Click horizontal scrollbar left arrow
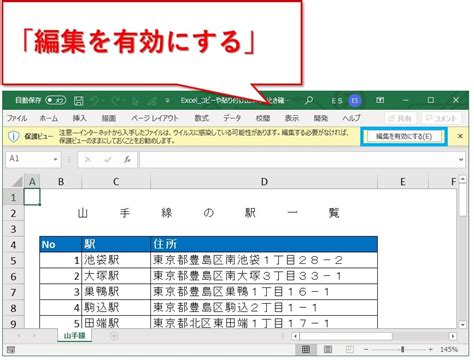 point(295,336)
